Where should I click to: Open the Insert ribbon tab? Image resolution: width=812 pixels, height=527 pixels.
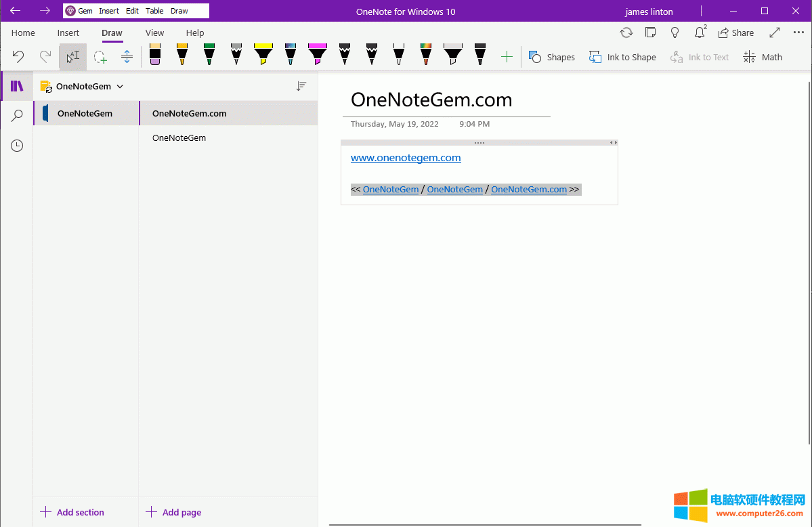[68, 33]
